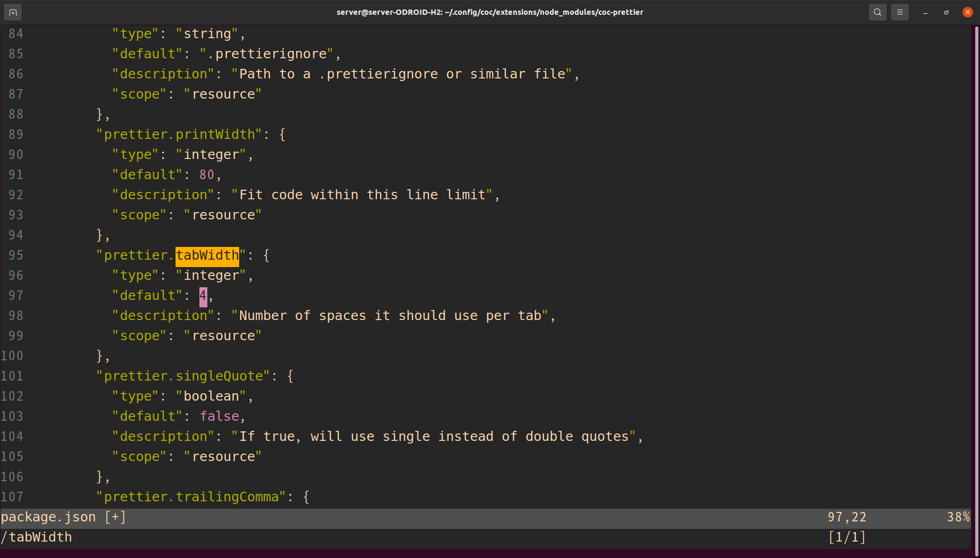The width and height of the screenshot is (980, 558).
Task: Click the "prettier.trailingComma" key
Action: pyautogui.click(x=191, y=497)
